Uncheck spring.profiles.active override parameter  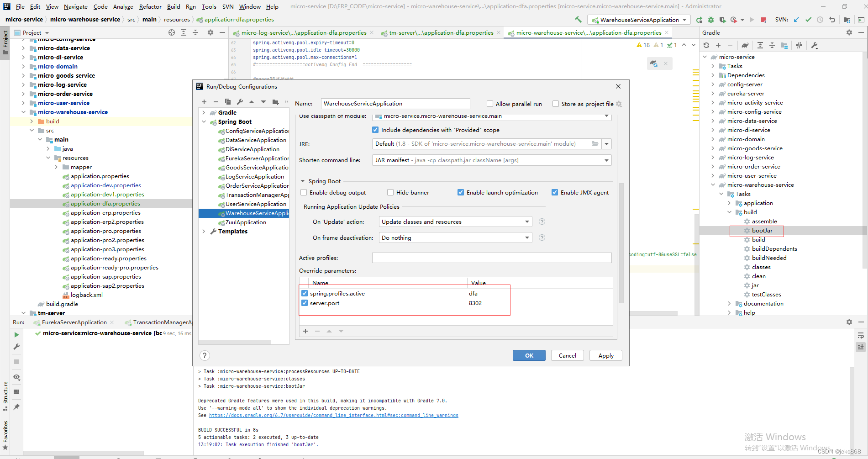(305, 293)
